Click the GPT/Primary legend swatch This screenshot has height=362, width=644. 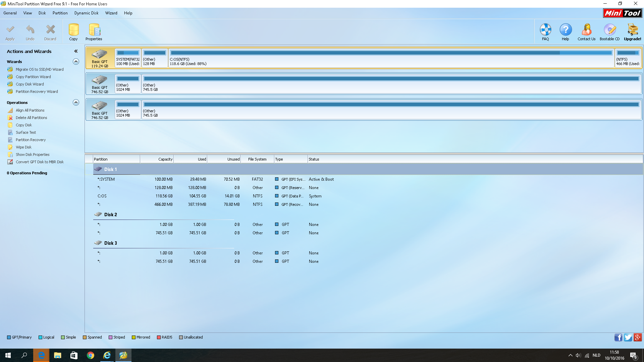[9, 337]
